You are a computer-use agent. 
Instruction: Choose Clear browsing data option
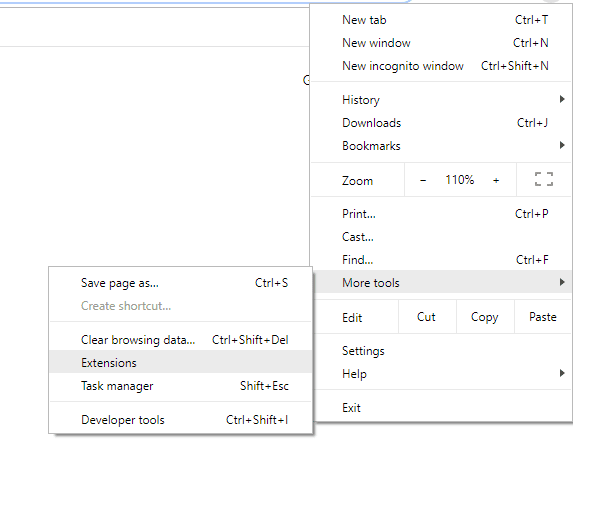(x=181, y=340)
